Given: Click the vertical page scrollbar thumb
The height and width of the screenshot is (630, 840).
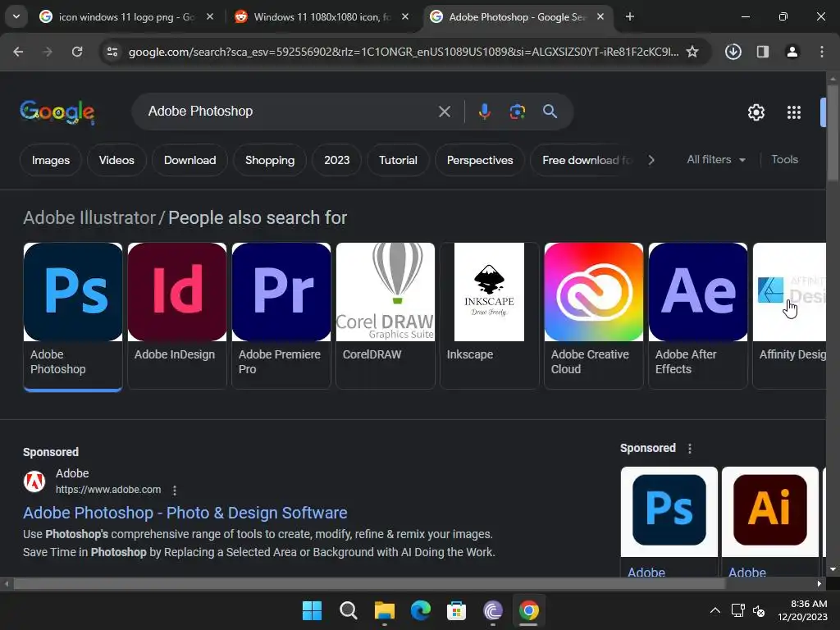Looking at the screenshot, I should point(833,132).
